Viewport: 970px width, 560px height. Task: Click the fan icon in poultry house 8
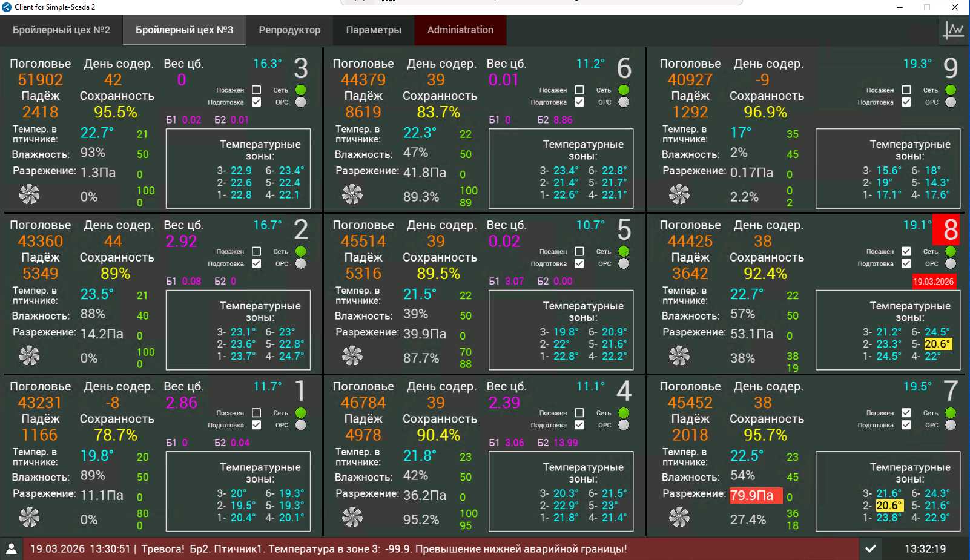point(679,356)
